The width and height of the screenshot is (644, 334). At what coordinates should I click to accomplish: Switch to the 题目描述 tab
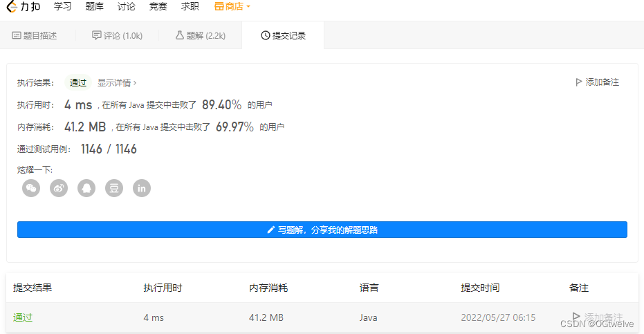(x=35, y=36)
